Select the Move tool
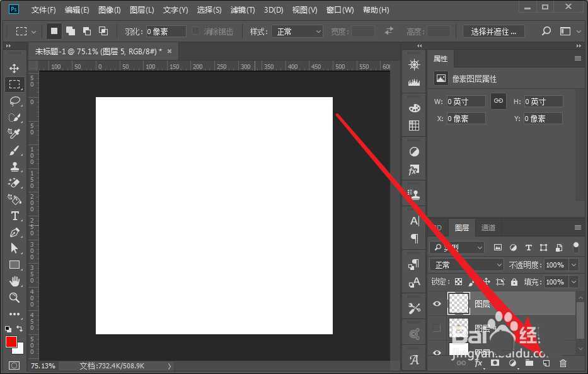 [x=14, y=68]
